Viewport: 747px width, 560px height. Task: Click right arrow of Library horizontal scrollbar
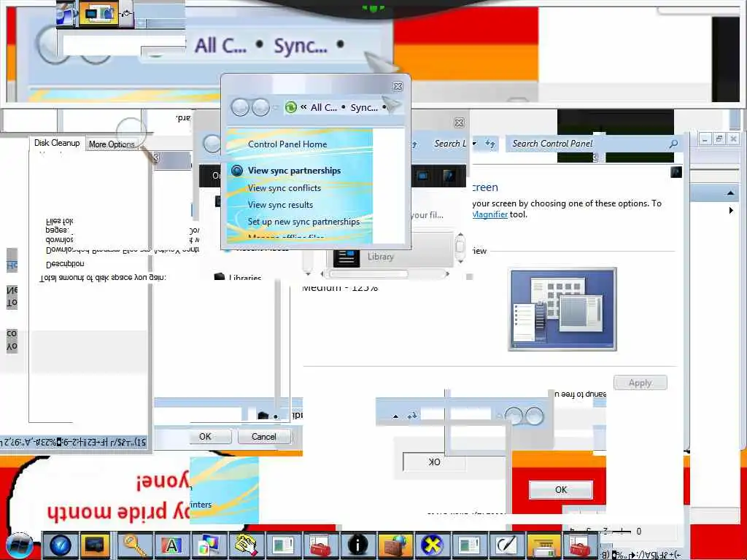point(447,274)
